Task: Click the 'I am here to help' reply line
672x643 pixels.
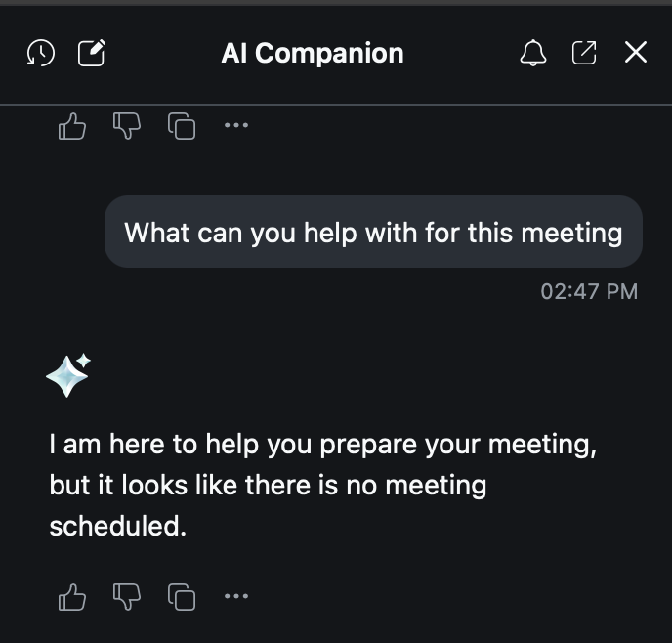Action: tap(322, 445)
